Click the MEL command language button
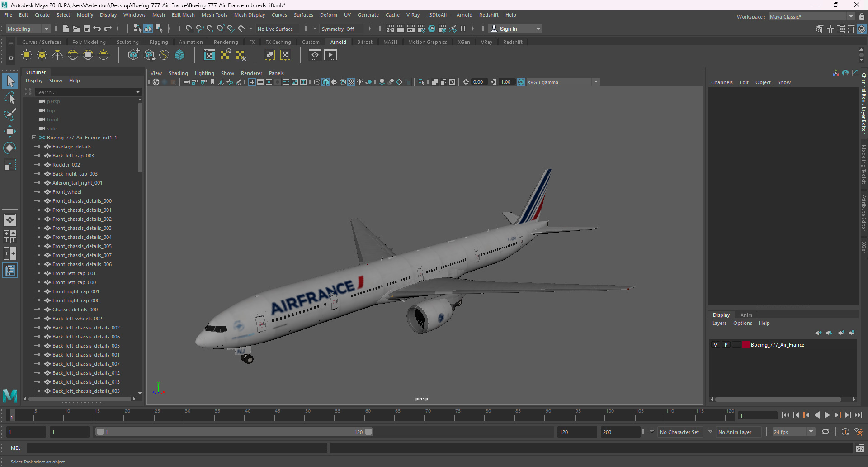868x467 pixels. (x=16, y=448)
